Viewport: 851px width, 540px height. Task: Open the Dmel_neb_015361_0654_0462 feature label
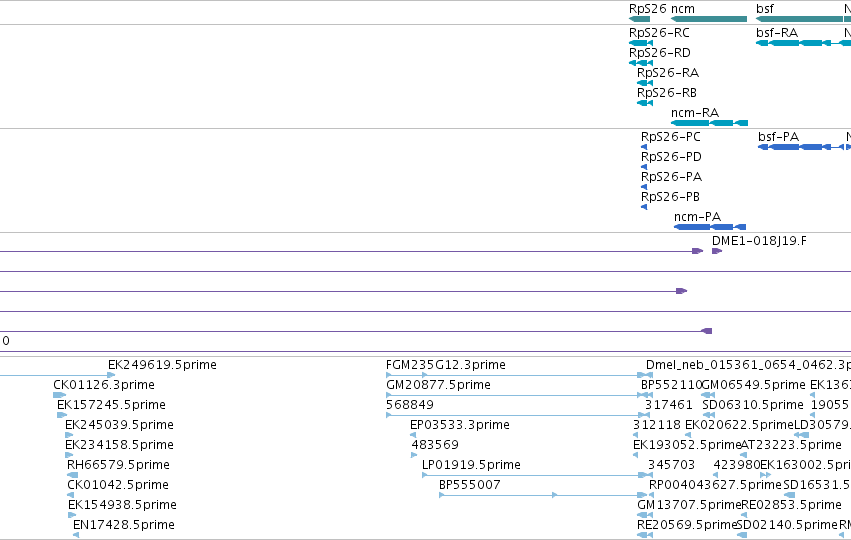pyautogui.click(x=748, y=365)
